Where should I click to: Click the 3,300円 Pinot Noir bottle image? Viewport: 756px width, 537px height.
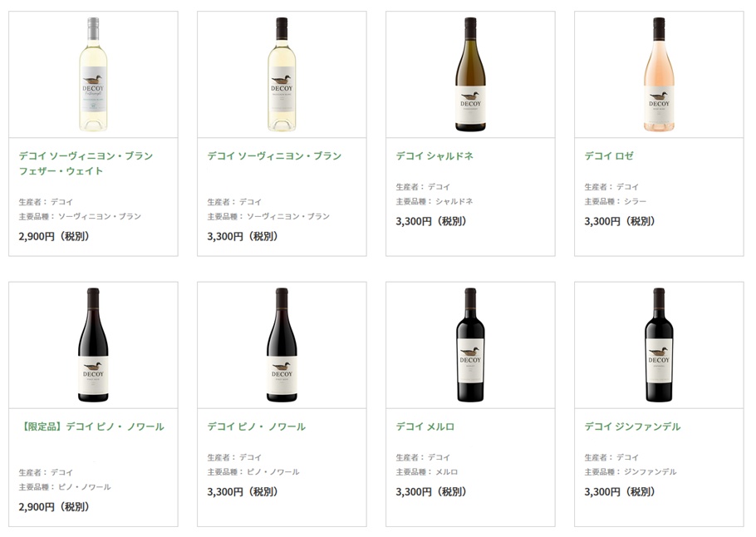coord(282,345)
